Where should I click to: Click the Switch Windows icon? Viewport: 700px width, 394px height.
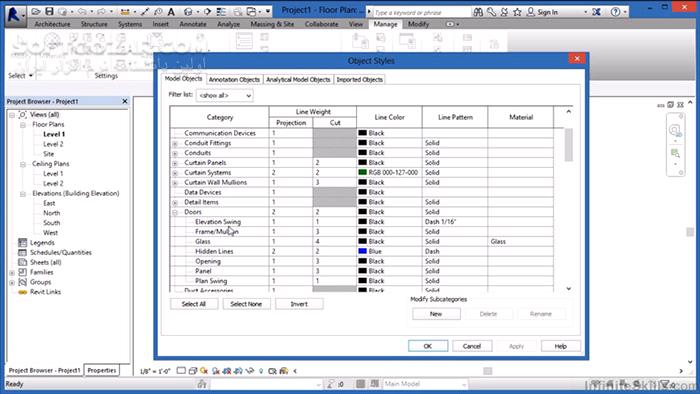pyautogui.click(x=252, y=12)
